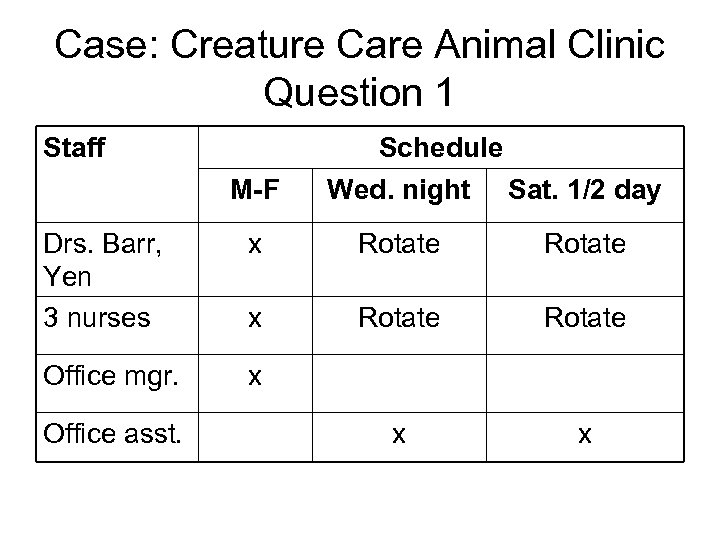Click the 'M-F' column subheader
The height and width of the screenshot is (540, 720).
point(255,190)
